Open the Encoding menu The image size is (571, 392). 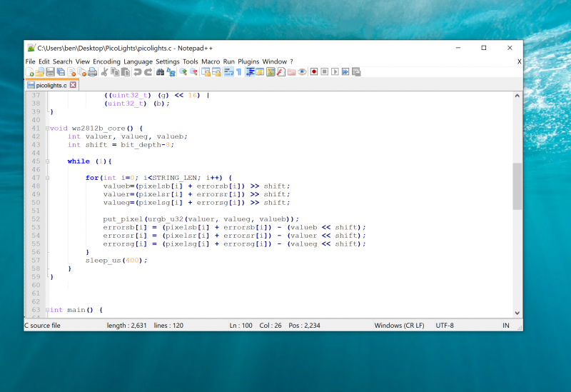coord(106,61)
